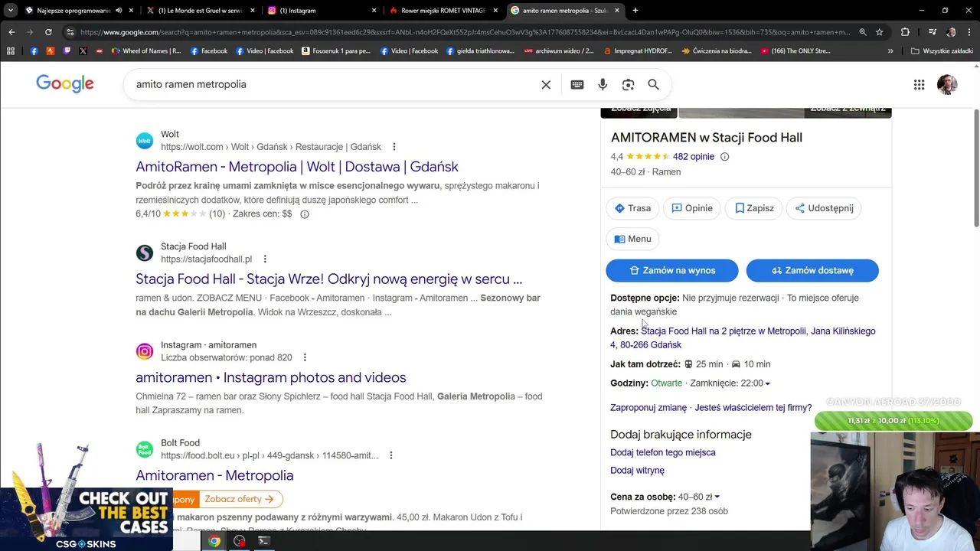The image size is (980, 551).
Task: Focus the Google search input field
Action: pyautogui.click(x=333, y=84)
